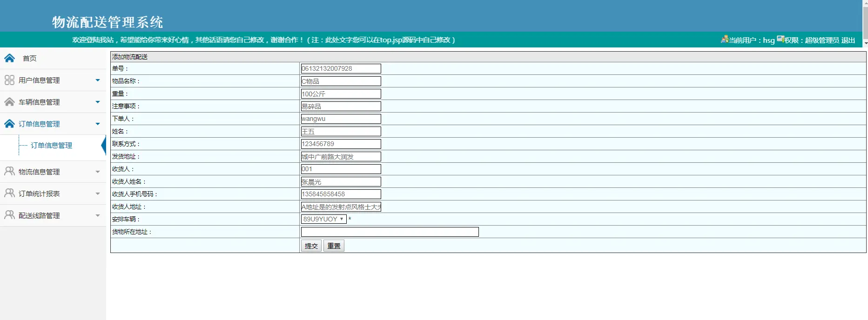Viewport: 868px width, 320px height.
Task: Click the 当前用户：hsg text
Action: coord(752,40)
